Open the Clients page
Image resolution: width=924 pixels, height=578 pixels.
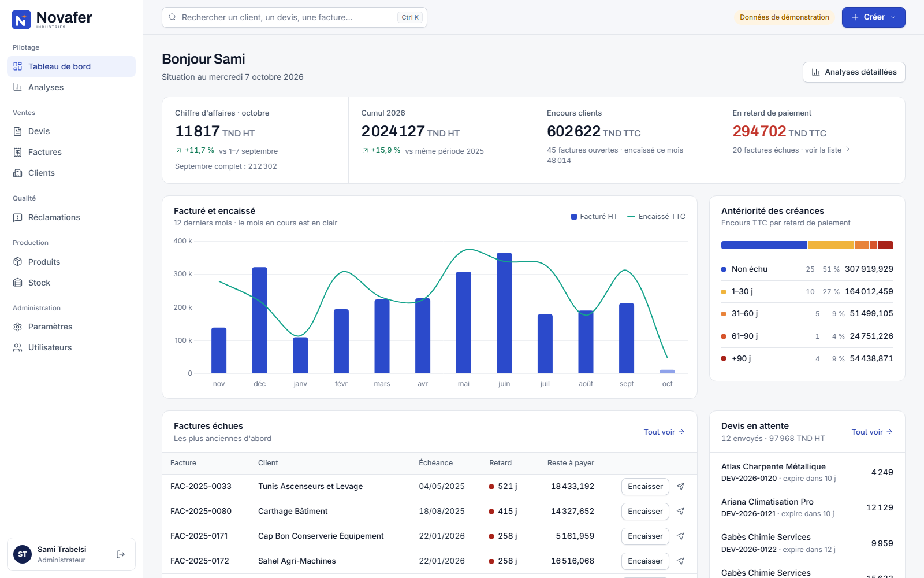tap(71, 173)
